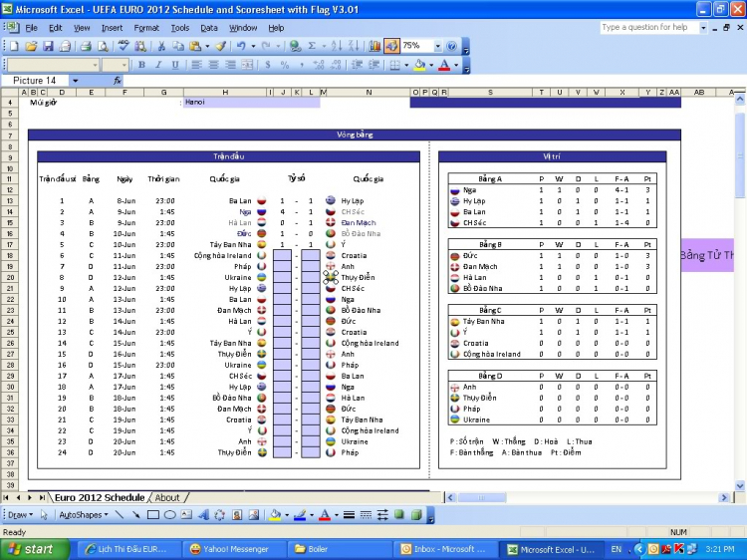Select the Oval drawing tool

tap(169, 515)
